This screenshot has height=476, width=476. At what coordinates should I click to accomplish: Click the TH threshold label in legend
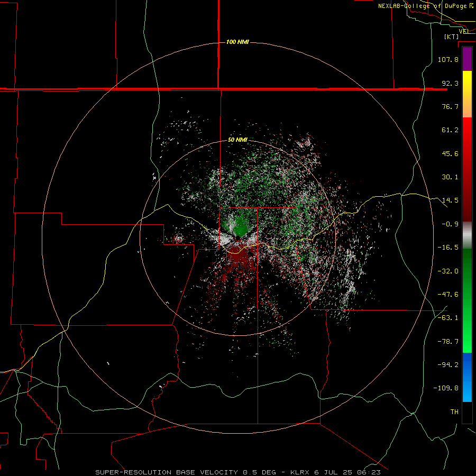pyautogui.click(x=454, y=412)
